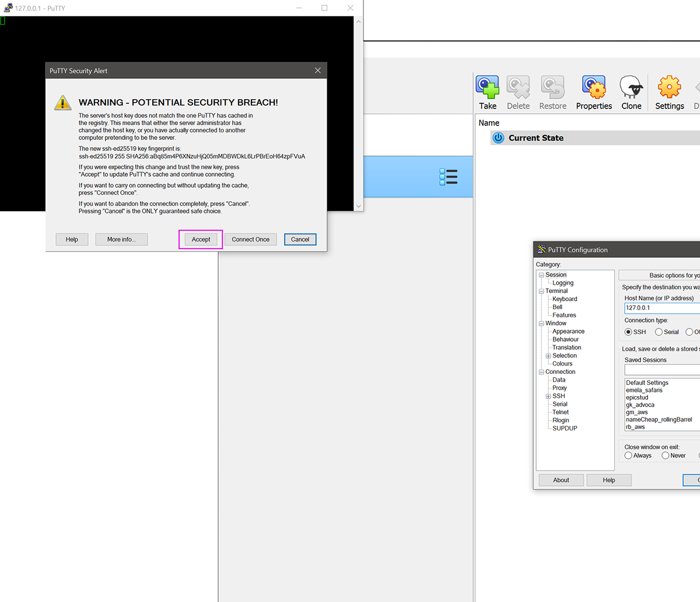Click the PuTTY icon in the 127.0.0.1 title bar

click(x=8, y=8)
